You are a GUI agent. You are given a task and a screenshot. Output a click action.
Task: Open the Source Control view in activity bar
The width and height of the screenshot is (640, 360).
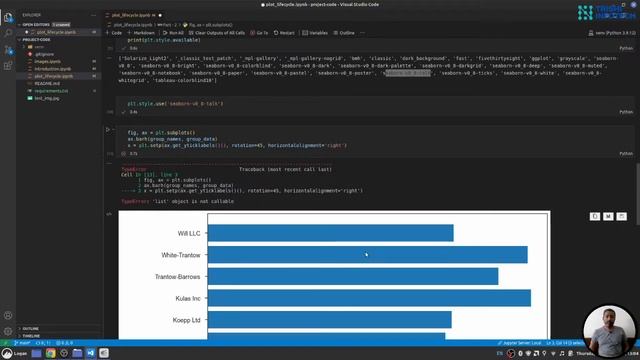8,50
